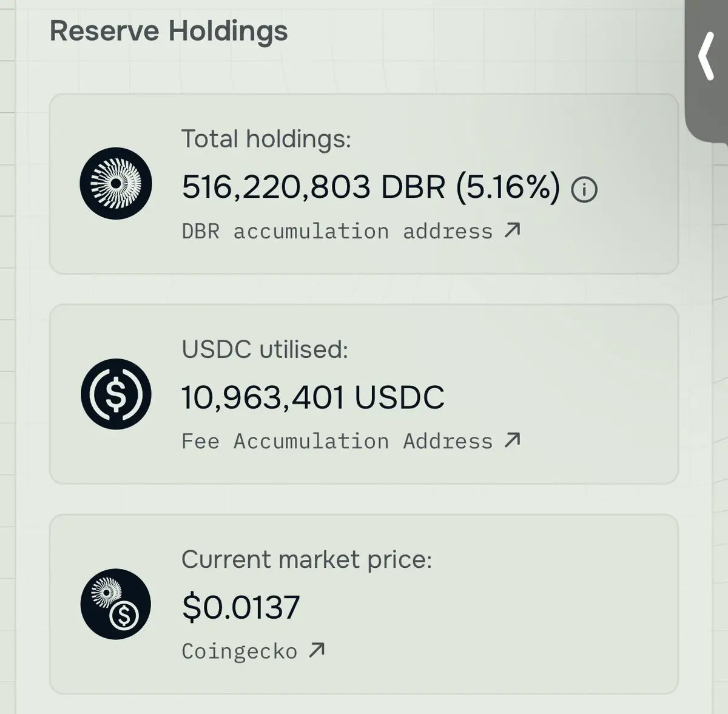Click the info icon beside 5.16%
The height and width of the screenshot is (714, 728).
click(584, 190)
